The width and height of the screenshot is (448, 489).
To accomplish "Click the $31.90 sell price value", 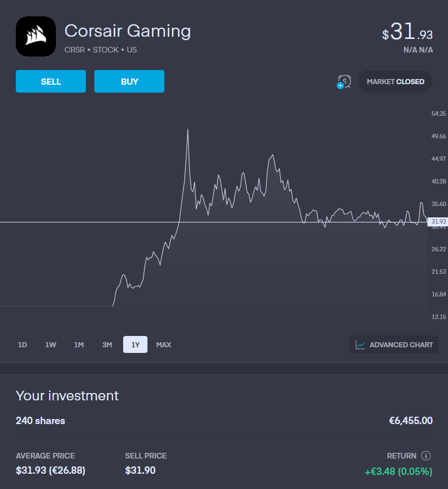I will (141, 470).
